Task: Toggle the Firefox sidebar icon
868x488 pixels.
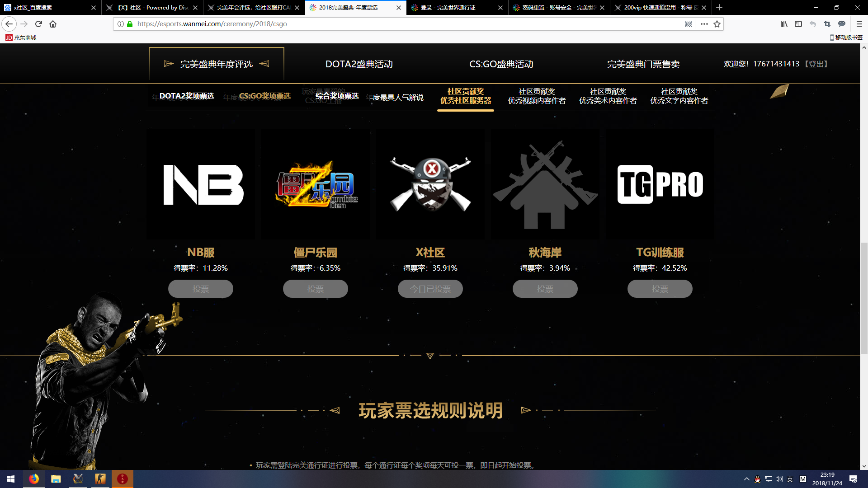Action: (798, 24)
